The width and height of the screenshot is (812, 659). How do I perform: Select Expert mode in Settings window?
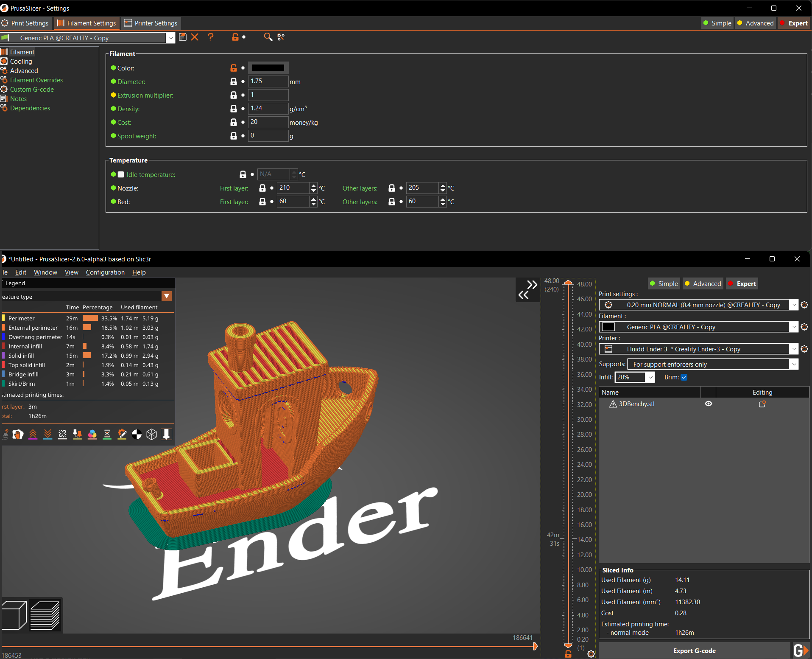click(x=794, y=23)
